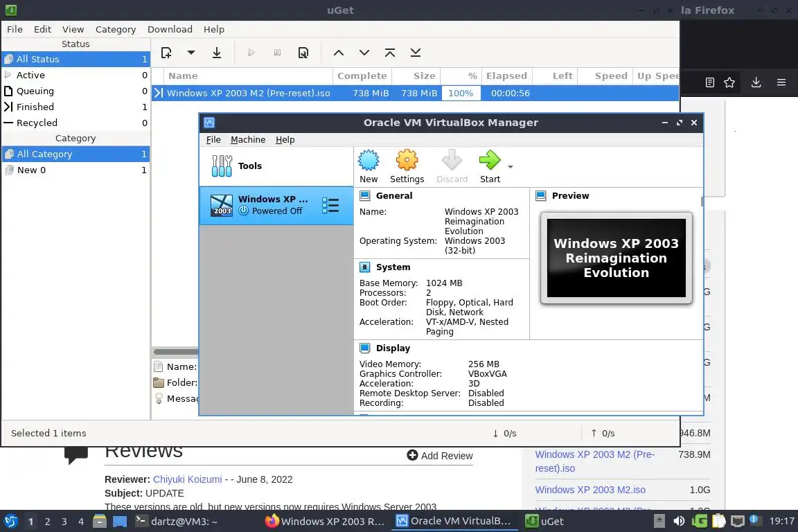The image size is (798, 532).
Task: Open the uGet Help menu
Action: (214, 29)
